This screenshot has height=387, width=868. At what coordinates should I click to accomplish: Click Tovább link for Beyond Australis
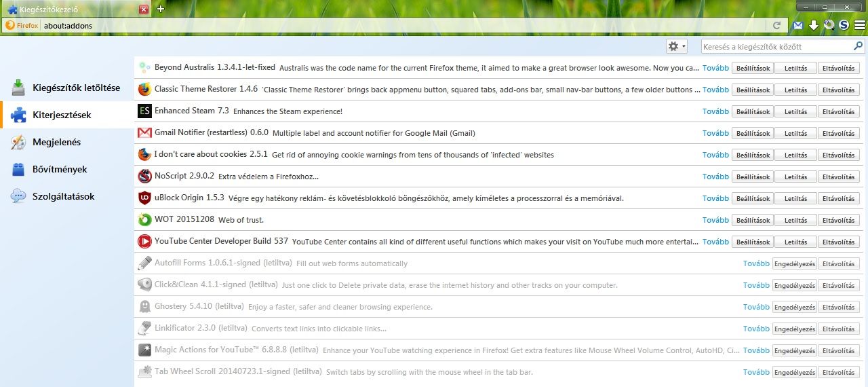715,68
